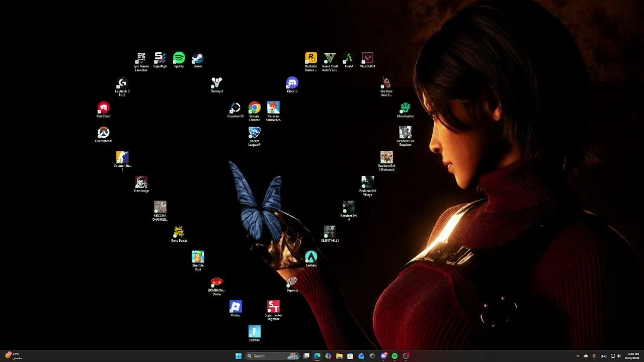644x362 pixels.
Task: Click the We Were Here Together icon
Action: tap(386, 86)
